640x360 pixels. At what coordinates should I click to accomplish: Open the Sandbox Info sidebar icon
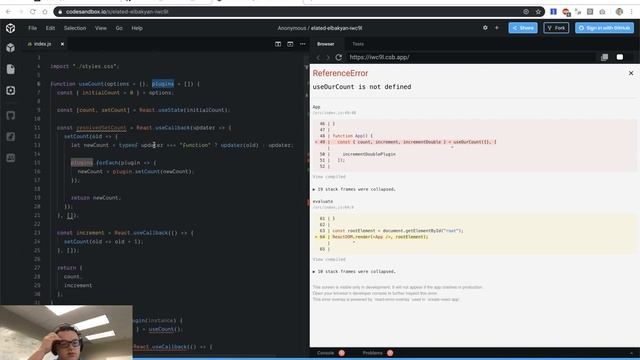pyautogui.click(x=11, y=48)
